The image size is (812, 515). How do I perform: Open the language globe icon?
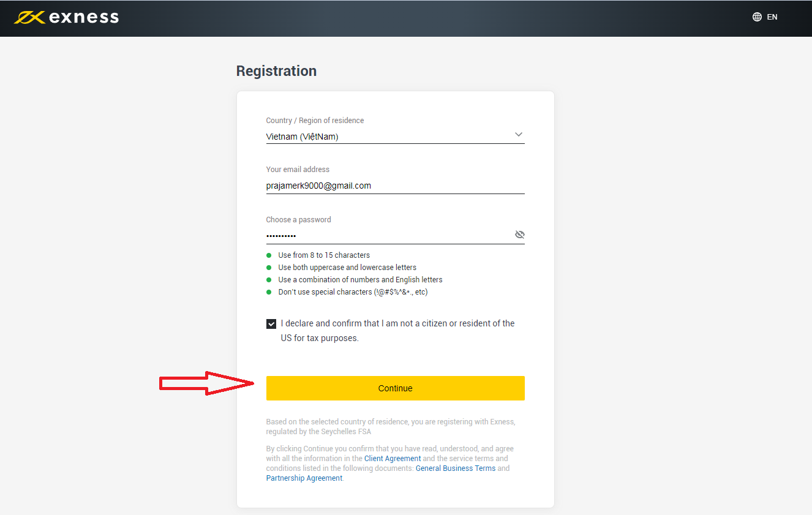tap(757, 17)
